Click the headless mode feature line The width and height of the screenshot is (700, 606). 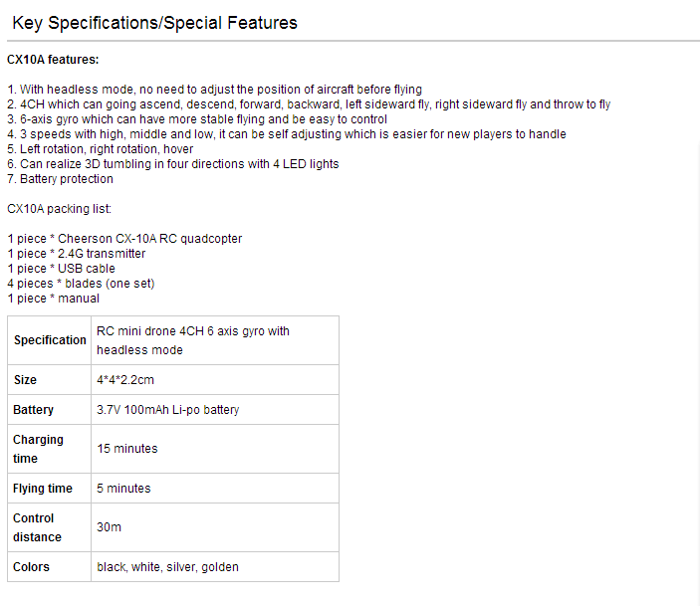214,90
